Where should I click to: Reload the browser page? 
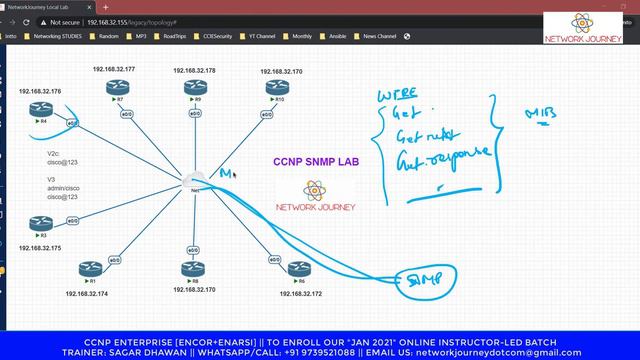(x=26, y=22)
